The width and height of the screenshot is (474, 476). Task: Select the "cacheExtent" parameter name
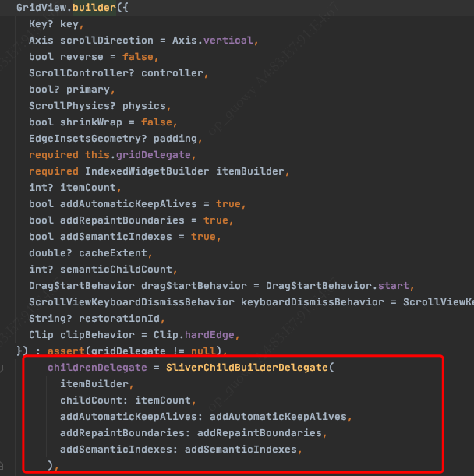click(113, 253)
